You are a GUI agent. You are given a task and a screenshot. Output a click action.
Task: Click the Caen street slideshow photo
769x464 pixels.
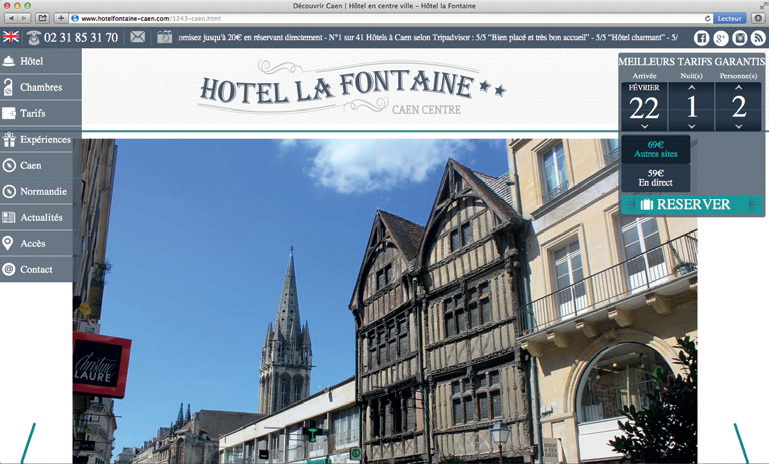click(385, 301)
